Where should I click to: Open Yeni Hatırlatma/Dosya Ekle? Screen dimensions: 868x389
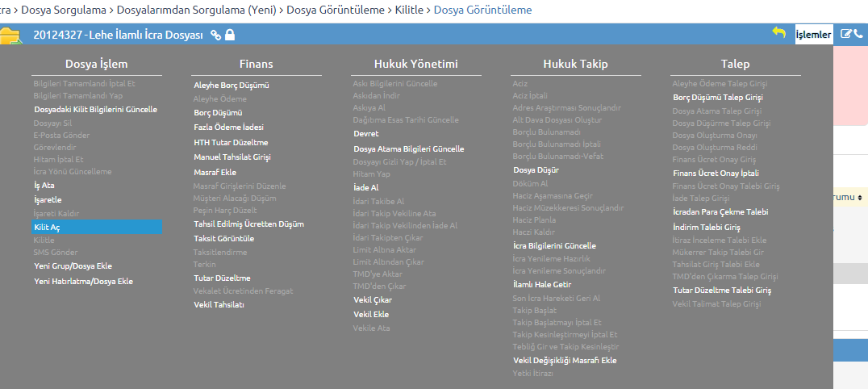pos(84,281)
